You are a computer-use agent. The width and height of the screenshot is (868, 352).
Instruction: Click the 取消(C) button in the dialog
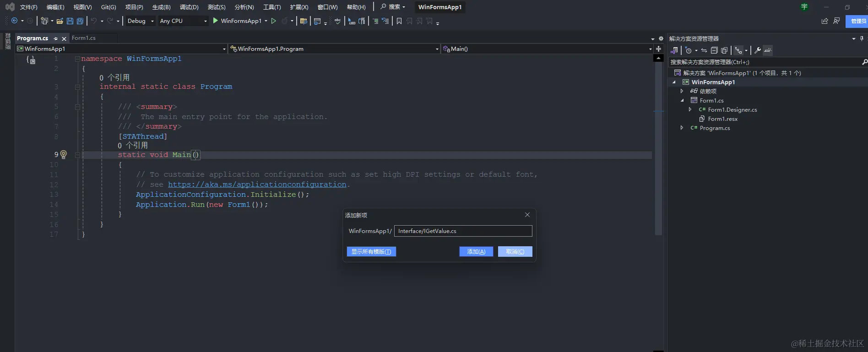click(x=515, y=252)
